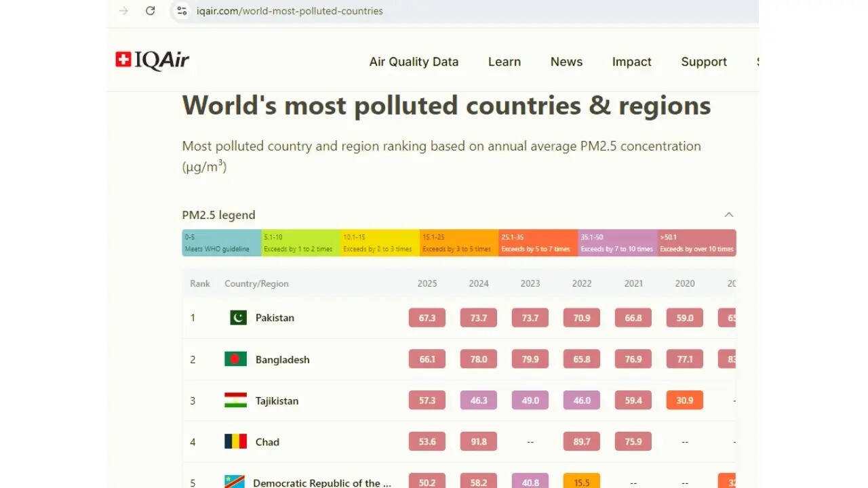
Task: Click Tajikistan's 2022 value 46.0
Action: 582,401
